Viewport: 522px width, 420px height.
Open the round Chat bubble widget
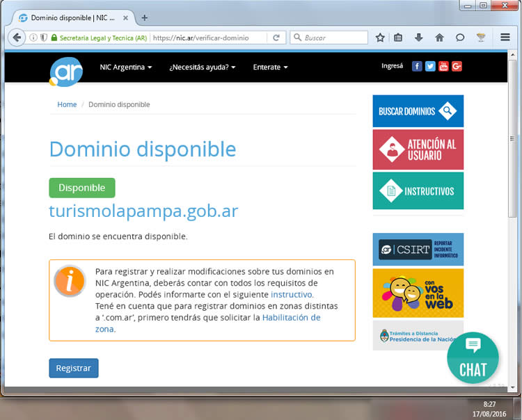(473, 358)
